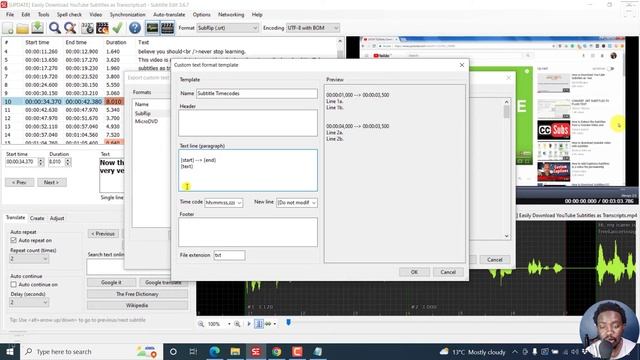Open the Spell check menu

pos(69,14)
